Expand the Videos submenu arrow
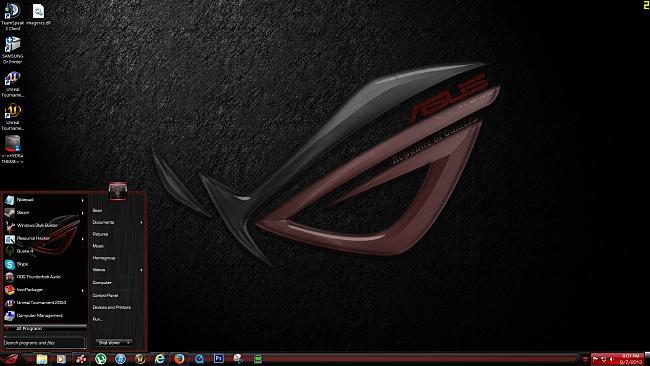Image resolution: width=650 pixels, height=366 pixels. click(x=141, y=270)
